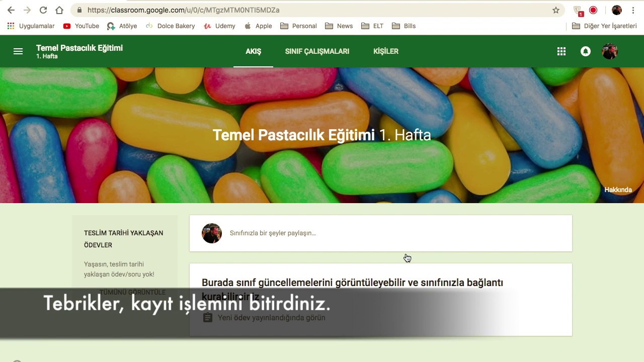
Task: Click the Hakkında link on banner
Action: (618, 190)
